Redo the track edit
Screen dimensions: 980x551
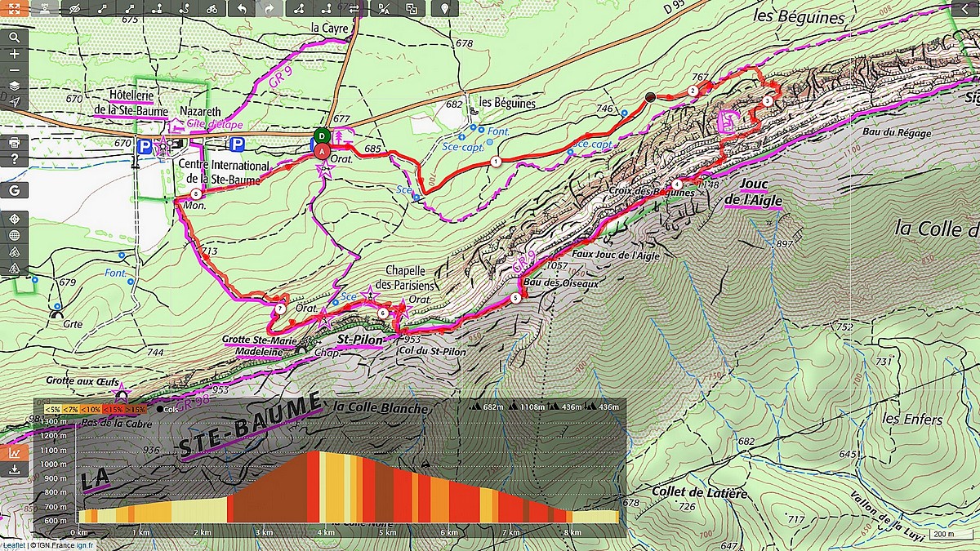coord(269,9)
